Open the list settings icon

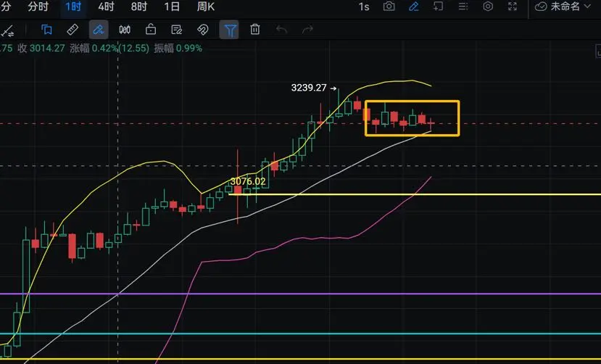[463, 7]
